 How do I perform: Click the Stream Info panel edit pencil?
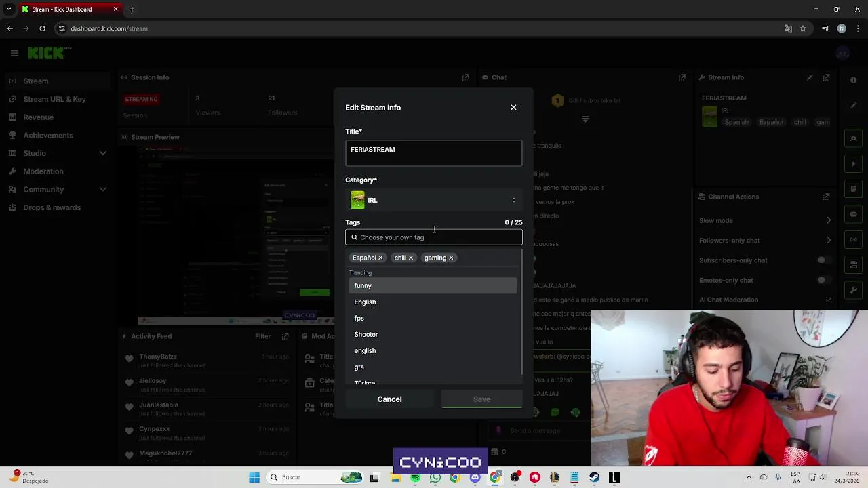click(810, 77)
